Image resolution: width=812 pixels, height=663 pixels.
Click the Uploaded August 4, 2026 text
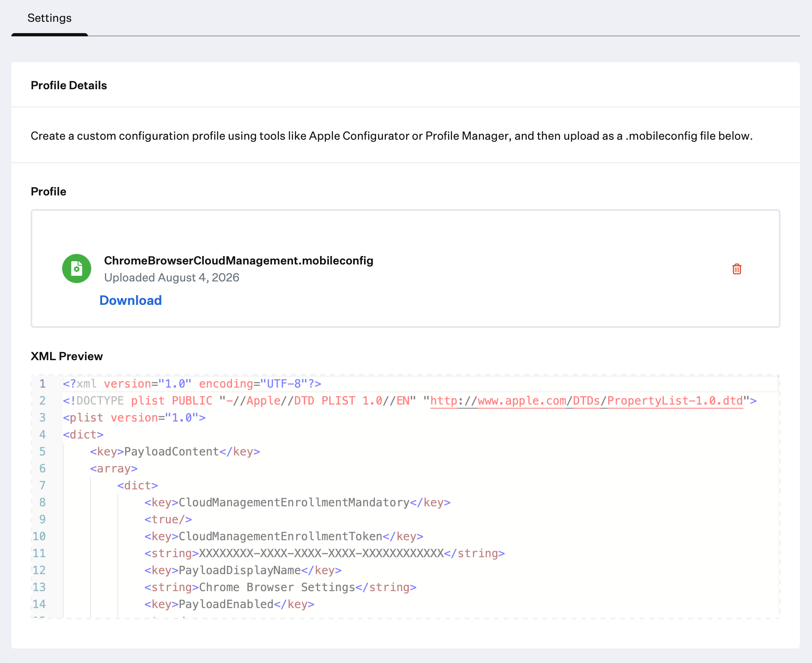[x=172, y=278]
